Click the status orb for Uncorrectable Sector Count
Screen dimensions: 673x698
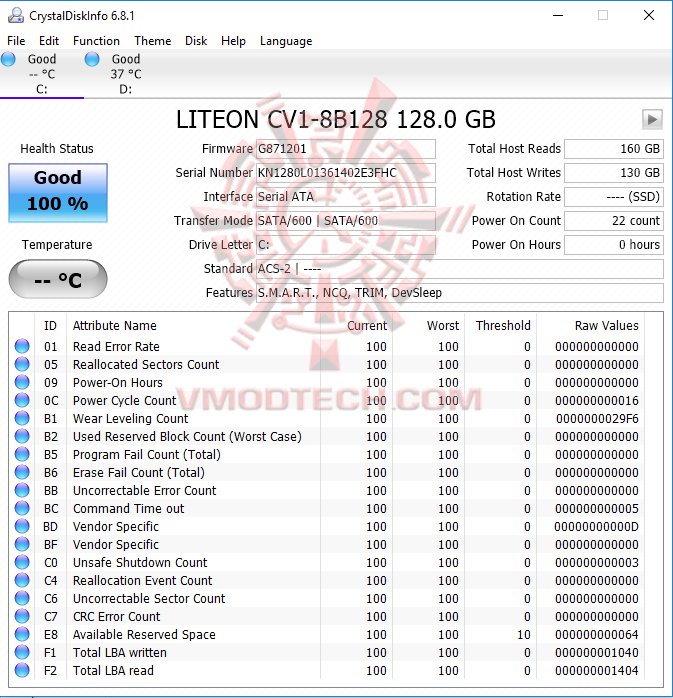click(x=22, y=598)
